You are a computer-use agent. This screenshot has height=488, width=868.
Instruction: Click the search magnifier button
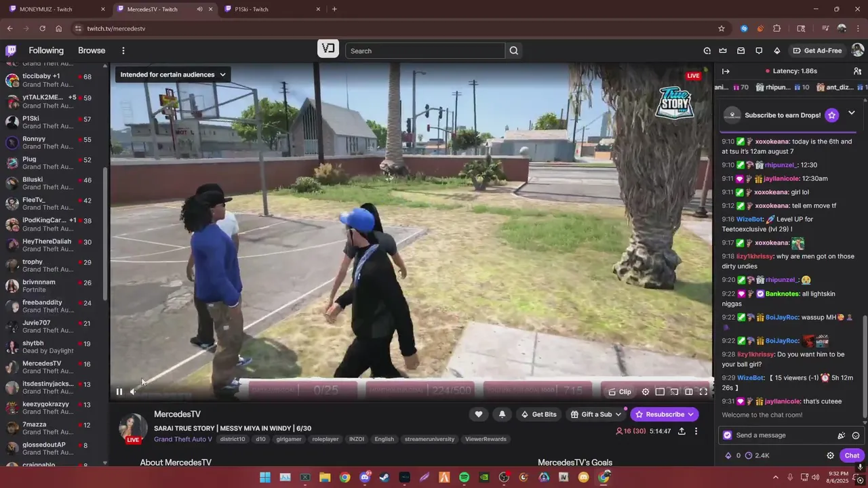pyautogui.click(x=514, y=51)
